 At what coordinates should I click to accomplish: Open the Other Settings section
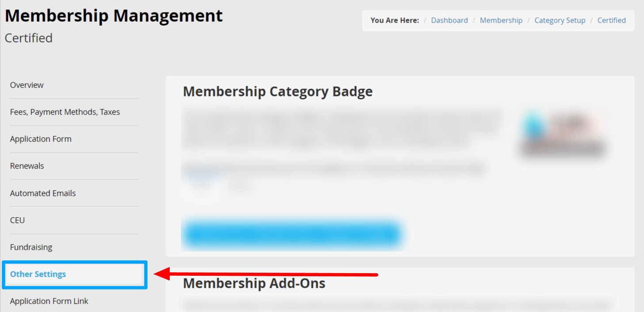click(38, 274)
